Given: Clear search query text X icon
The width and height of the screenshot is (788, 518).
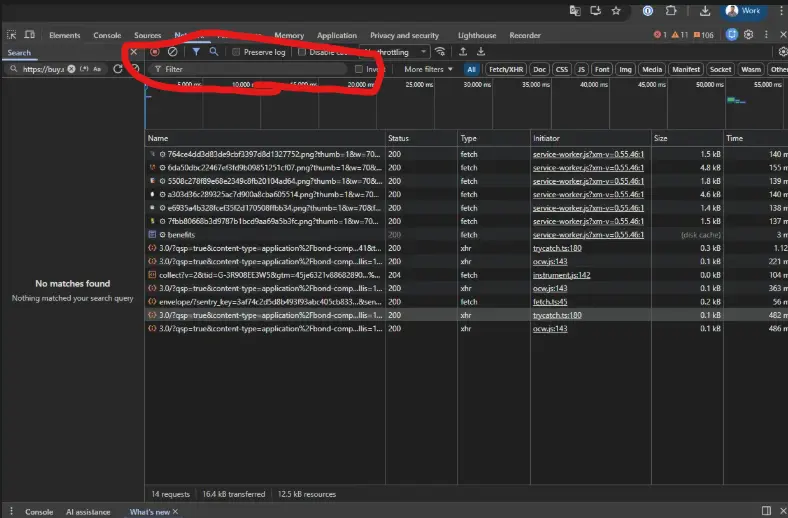Looking at the screenshot, I should coord(71,69).
